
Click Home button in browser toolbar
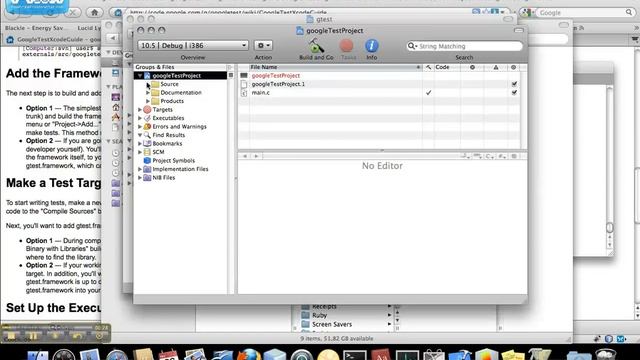tap(95, 13)
